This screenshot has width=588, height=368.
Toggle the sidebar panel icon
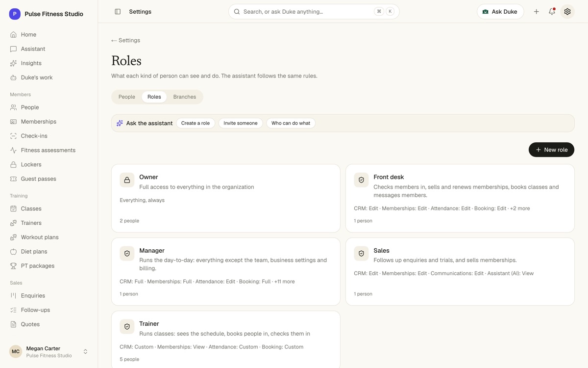pyautogui.click(x=118, y=12)
